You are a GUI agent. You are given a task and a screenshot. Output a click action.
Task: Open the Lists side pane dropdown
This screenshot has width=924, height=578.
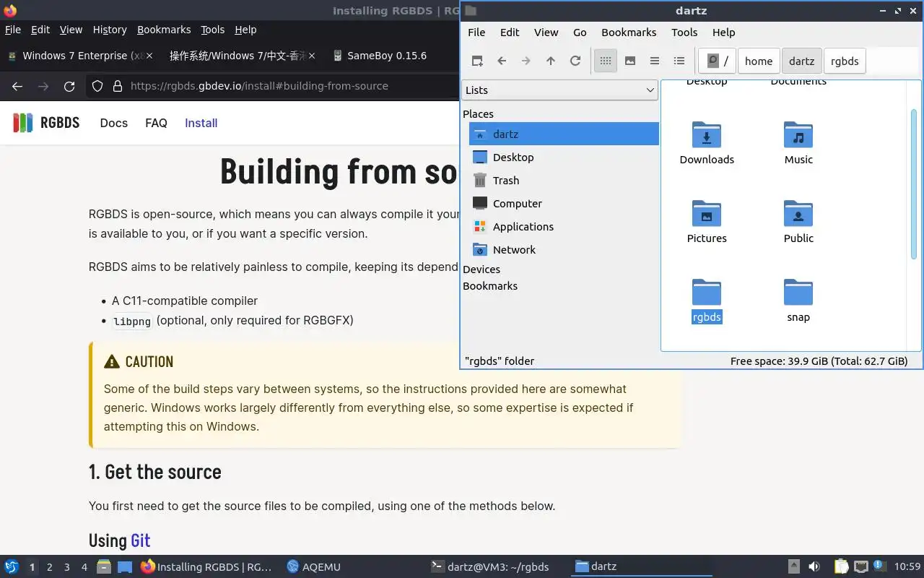point(559,90)
